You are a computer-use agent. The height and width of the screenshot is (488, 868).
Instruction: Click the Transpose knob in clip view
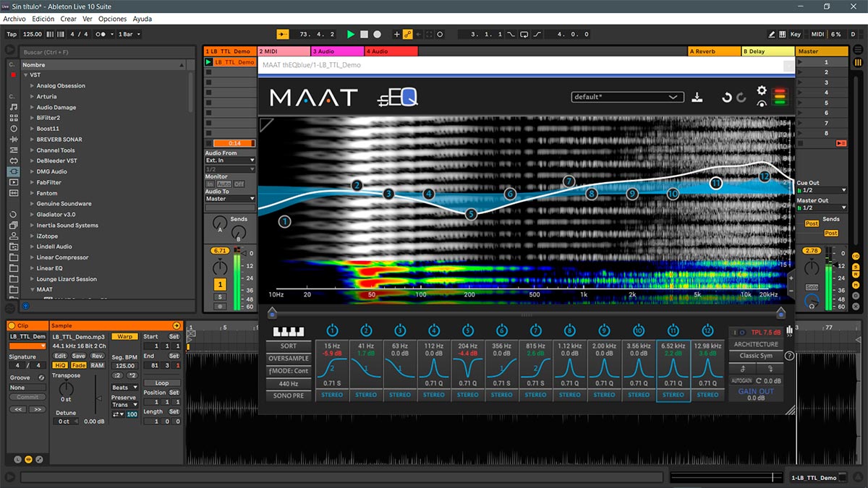[x=66, y=389]
